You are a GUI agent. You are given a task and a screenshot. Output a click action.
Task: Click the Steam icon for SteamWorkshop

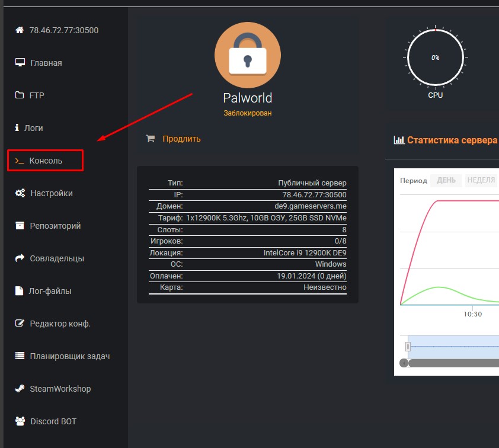[x=20, y=389]
